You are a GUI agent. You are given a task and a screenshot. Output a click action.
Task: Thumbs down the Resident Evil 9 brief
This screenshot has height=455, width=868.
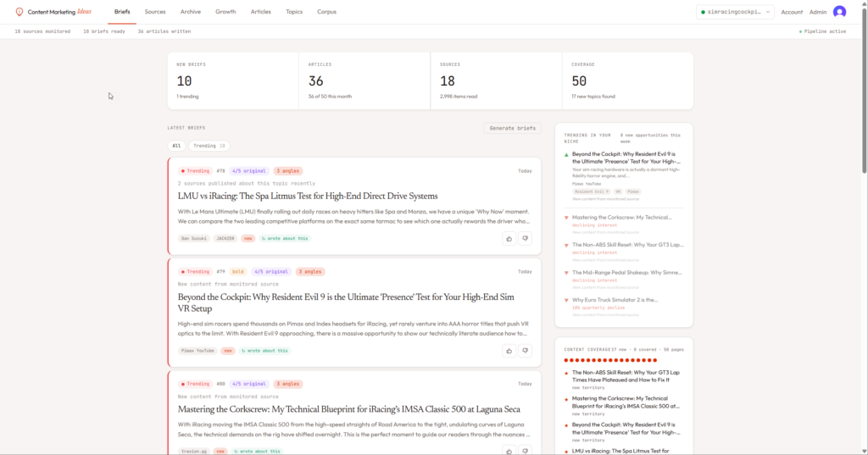(x=525, y=351)
